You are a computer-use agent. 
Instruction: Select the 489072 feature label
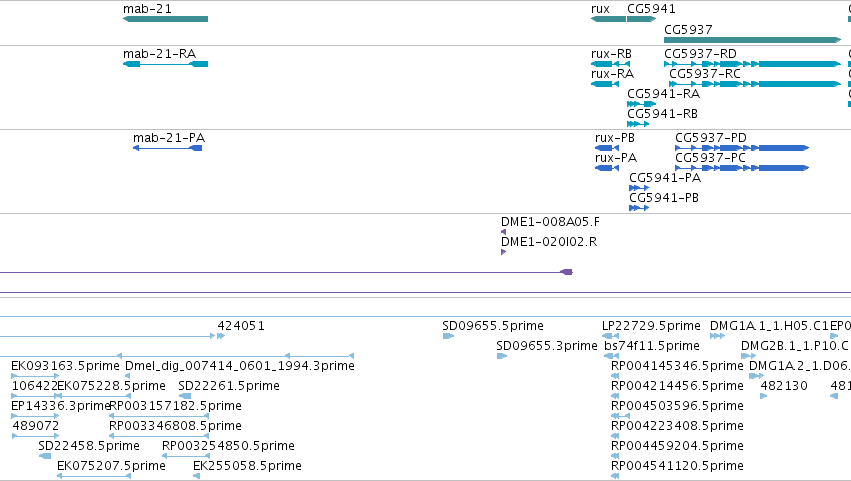tap(35, 426)
